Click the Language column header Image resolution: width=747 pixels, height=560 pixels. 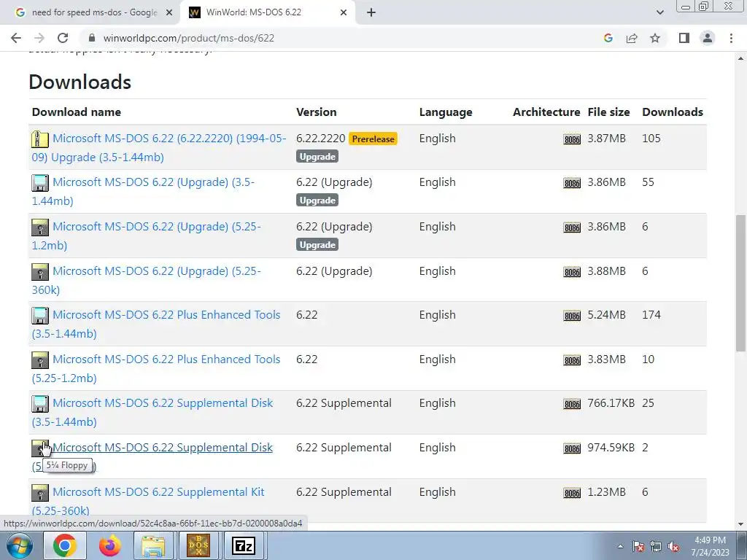click(x=446, y=112)
